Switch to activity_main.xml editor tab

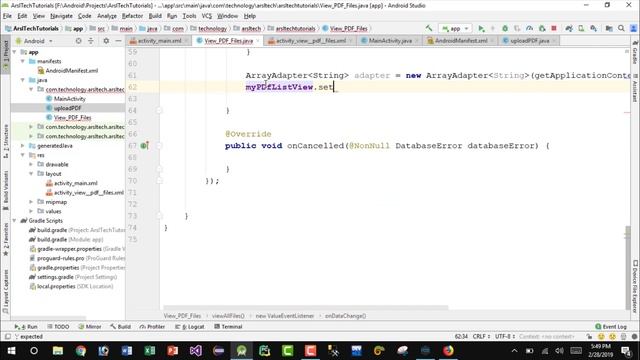159,41
